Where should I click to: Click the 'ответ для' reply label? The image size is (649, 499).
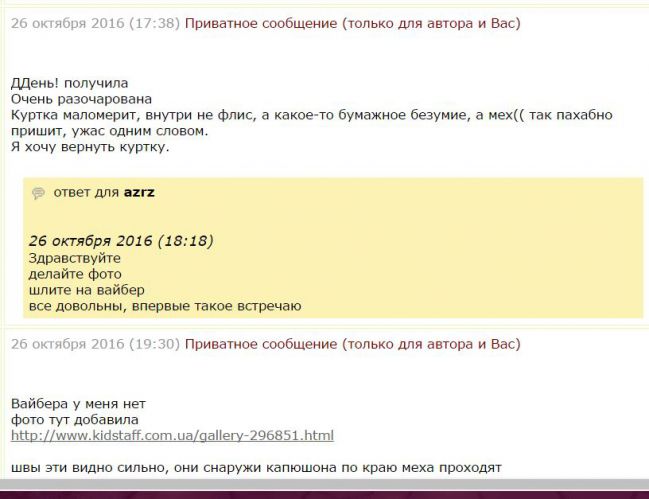click(86, 192)
